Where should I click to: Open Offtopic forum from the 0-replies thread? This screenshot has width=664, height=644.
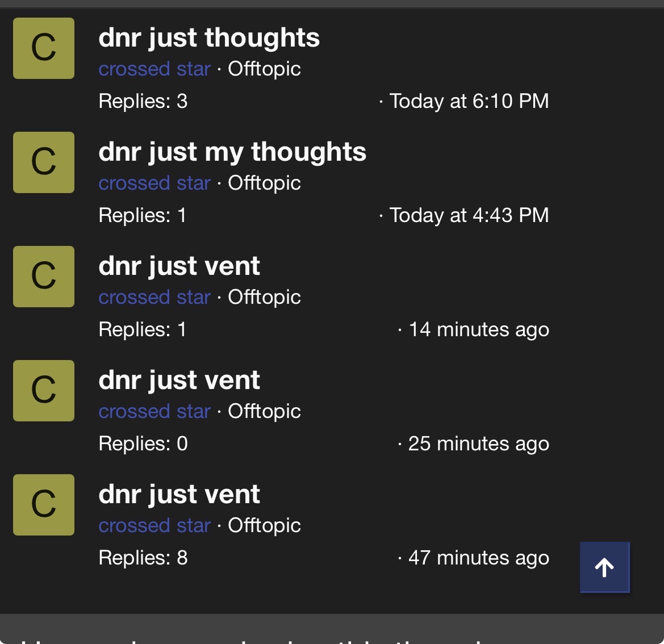(x=264, y=411)
